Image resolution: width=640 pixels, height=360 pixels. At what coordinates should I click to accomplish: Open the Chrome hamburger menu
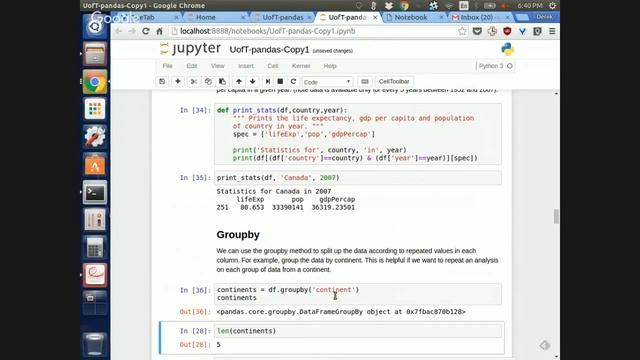click(552, 31)
